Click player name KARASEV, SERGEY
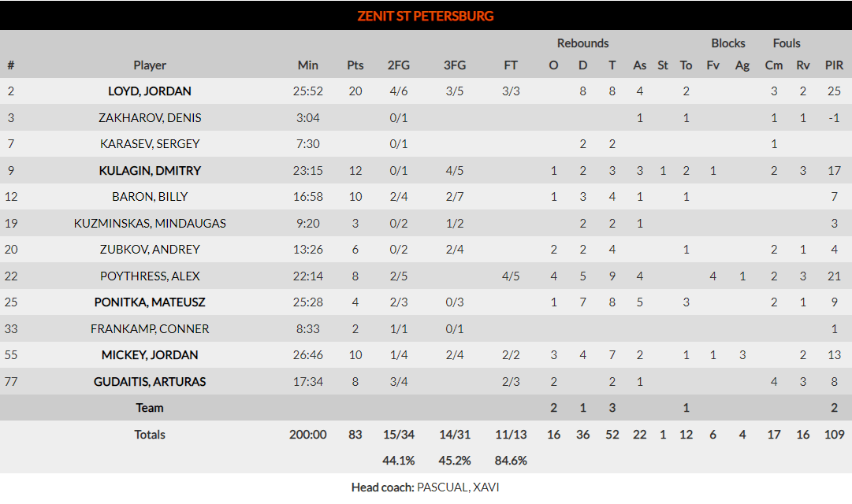 pos(150,144)
